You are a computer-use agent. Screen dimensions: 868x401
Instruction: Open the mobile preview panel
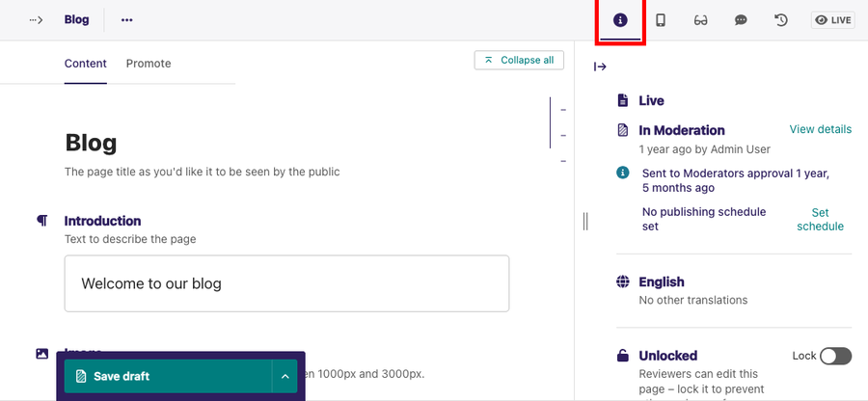pyautogui.click(x=661, y=20)
